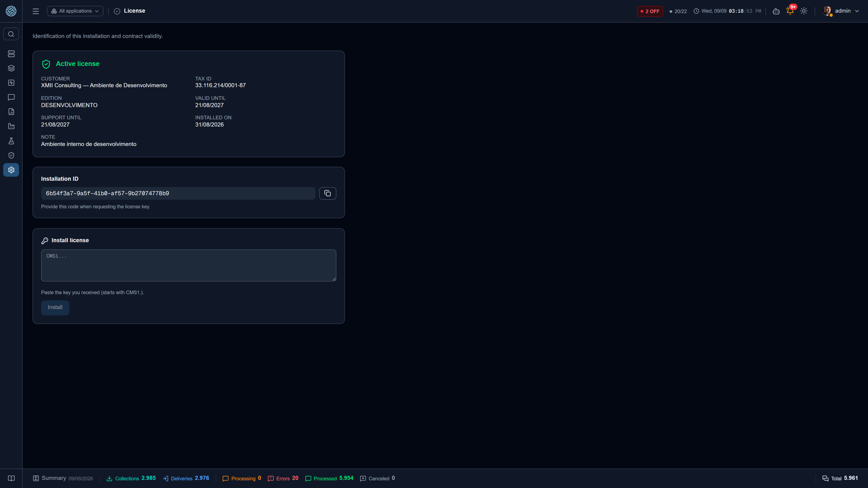Open notifications bell with 9+ badge
Image resolution: width=868 pixels, height=488 pixels.
click(x=790, y=10)
